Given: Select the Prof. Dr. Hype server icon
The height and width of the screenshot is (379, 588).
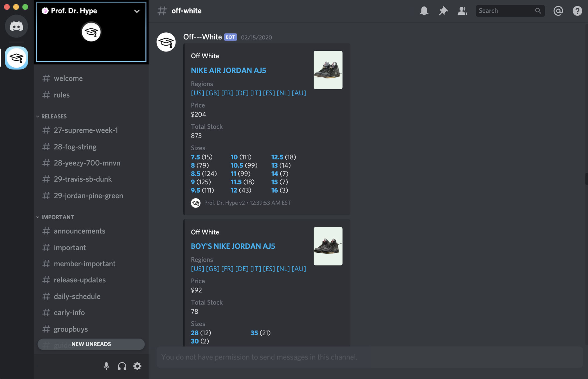Looking at the screenshot, I should pyautogui.click(x=16, y=58).
